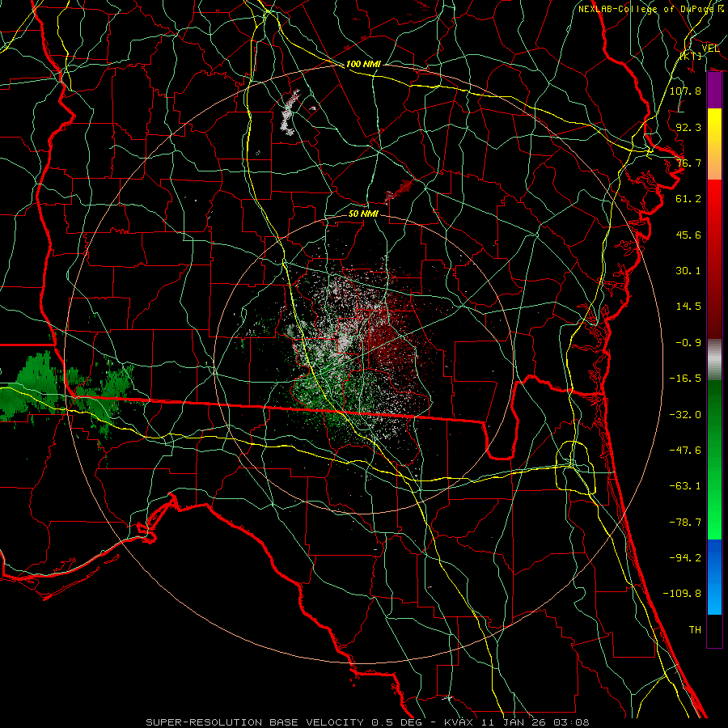Viewport: 728px width, 728px height.
Task: Click the '50 NMI' range ring label
Action: point(363,214)
